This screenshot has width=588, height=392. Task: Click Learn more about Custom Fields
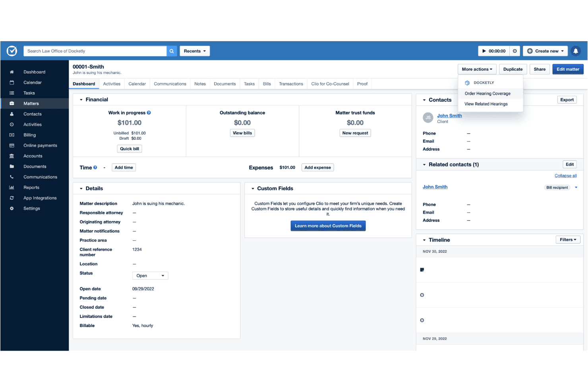pos(328,226)
